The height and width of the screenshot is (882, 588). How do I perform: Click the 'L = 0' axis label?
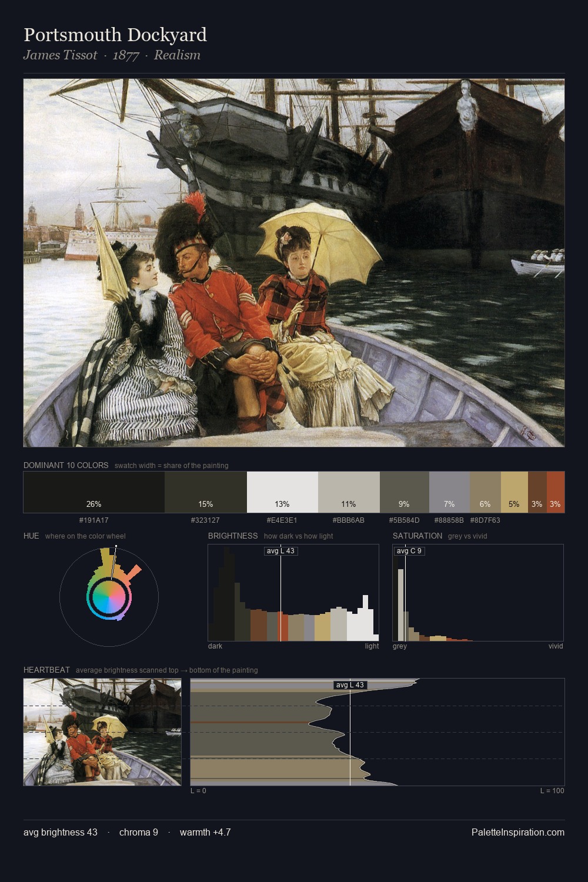pos(198,791)
